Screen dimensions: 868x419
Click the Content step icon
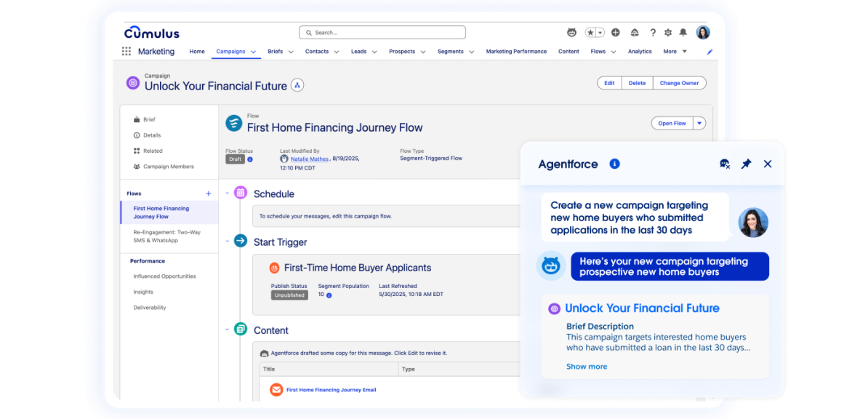(240, 330)
